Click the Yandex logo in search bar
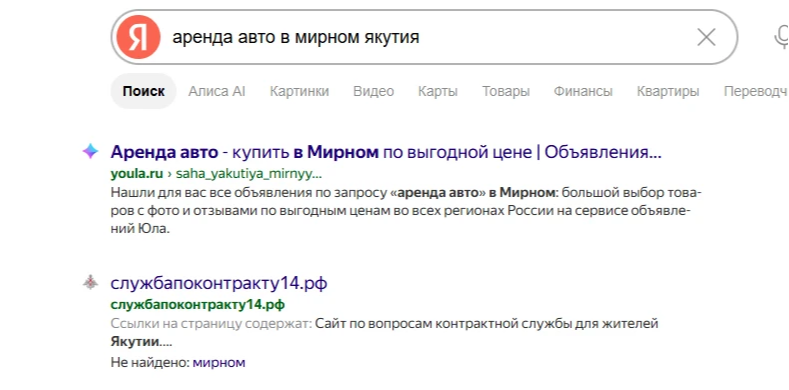This screenshot has height=390, width=789. tap(138, 37)
